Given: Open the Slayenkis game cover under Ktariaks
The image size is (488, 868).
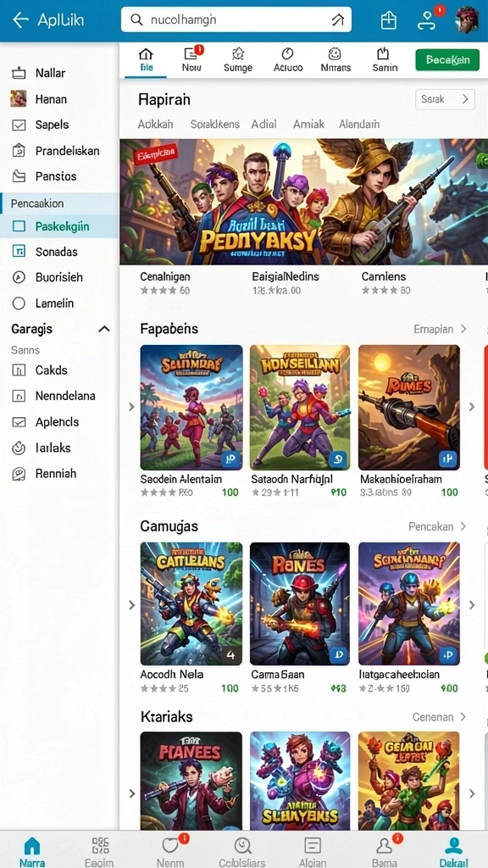Looking at the screenshot, I should pyautogui.click(x=300, y=781).
